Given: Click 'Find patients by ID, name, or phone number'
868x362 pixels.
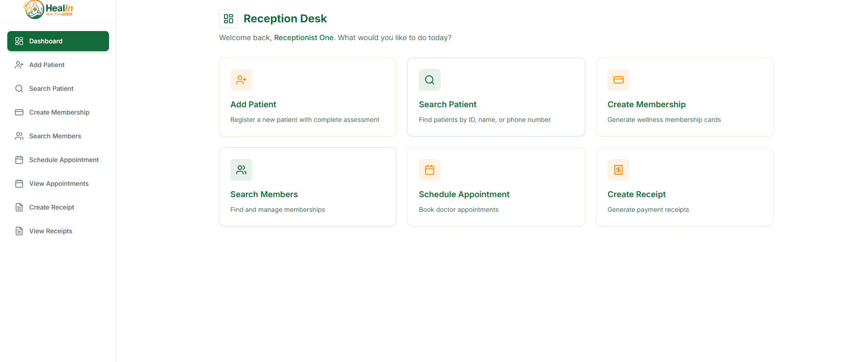Looking at the screenshot, I should click(485, 120).
